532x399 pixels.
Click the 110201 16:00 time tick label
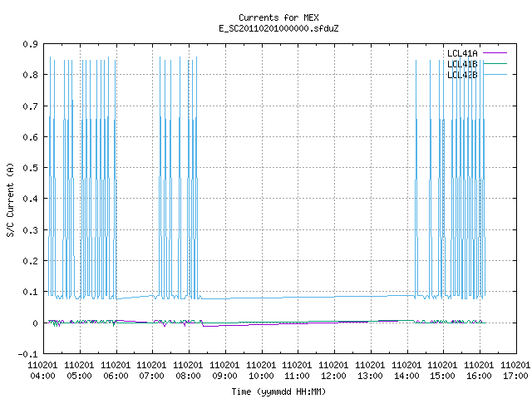(x=479, y=371)
